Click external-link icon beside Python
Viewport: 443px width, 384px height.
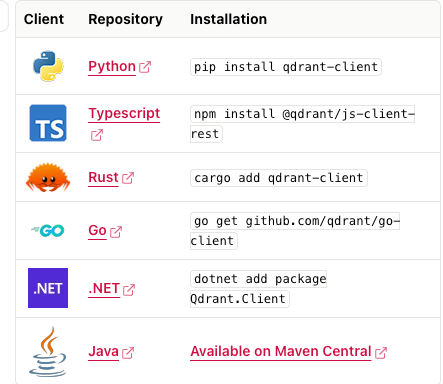pyautogui.click(x=145, y=67)
